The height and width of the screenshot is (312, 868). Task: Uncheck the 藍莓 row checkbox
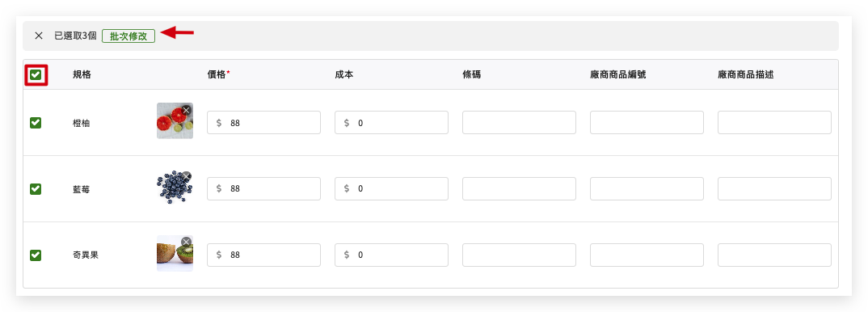pyautogui.click(x=36, y=188)
